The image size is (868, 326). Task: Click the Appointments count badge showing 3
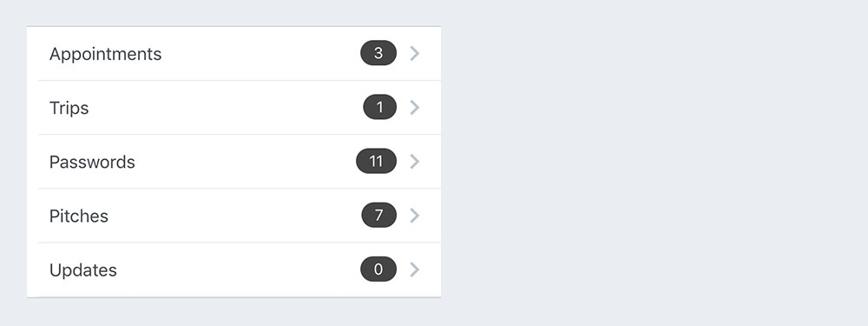pos(378,53)
